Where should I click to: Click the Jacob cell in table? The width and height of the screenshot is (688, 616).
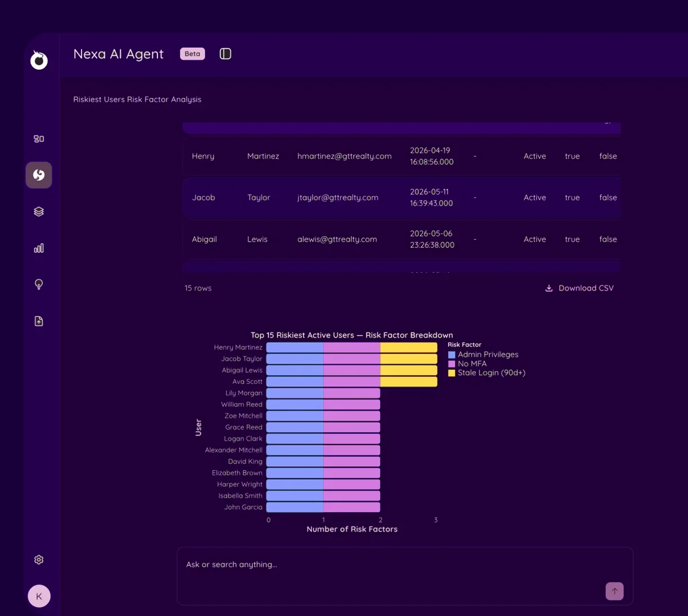click(x=203, y=198)
